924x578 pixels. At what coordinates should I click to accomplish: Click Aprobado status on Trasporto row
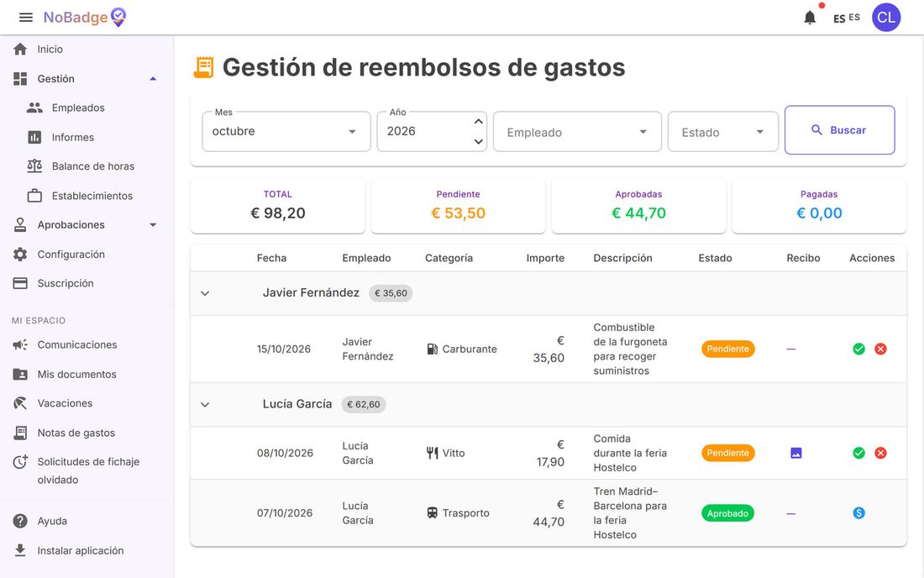pos(727,513)
